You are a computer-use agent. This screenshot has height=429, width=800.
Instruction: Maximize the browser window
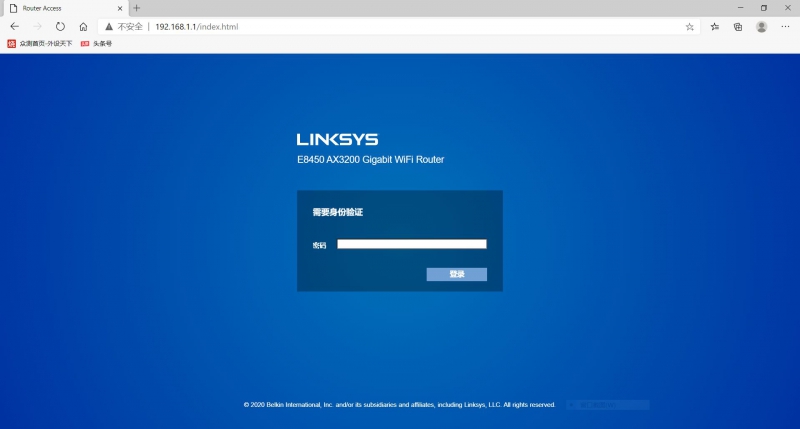pyautogui.click(x=764, y=8)
